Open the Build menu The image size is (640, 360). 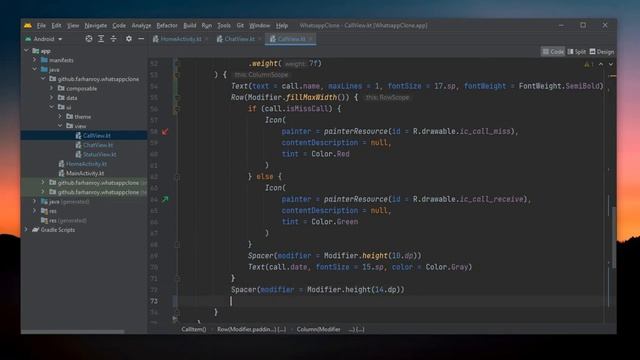[190, 25]
